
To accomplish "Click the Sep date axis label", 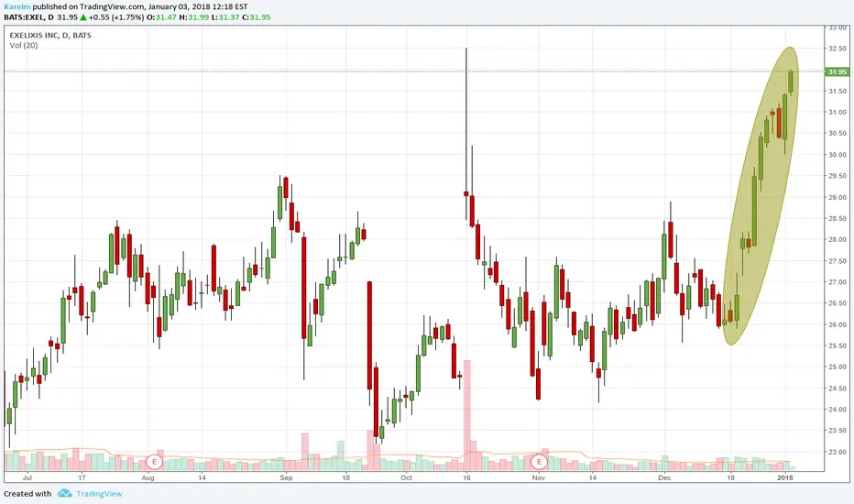I will pyautogui.click(x=286, y=477).
